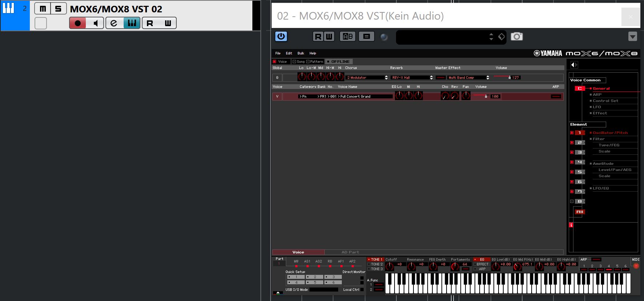Click the All elements button

coord(580,212)
